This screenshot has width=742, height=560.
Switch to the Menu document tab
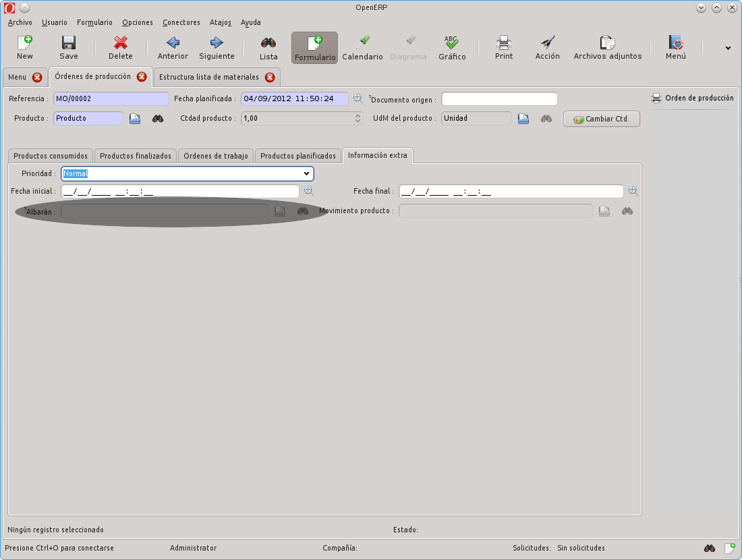[x=18, y=77]
